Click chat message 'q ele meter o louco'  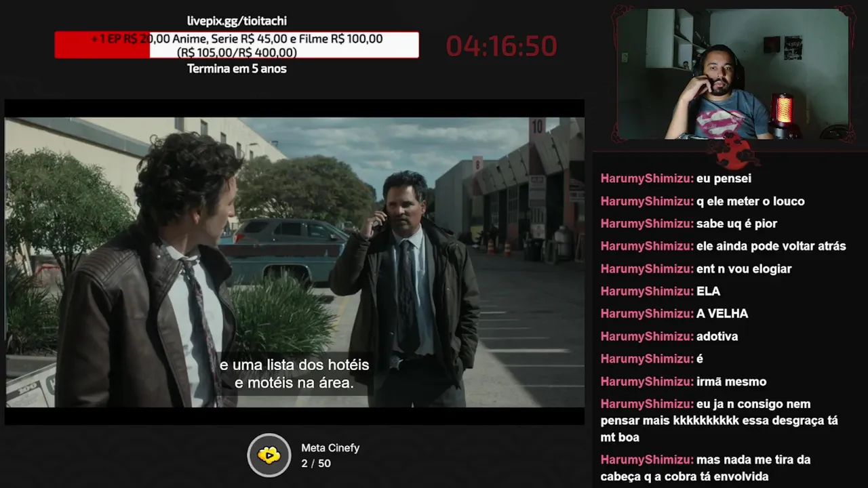750,201
